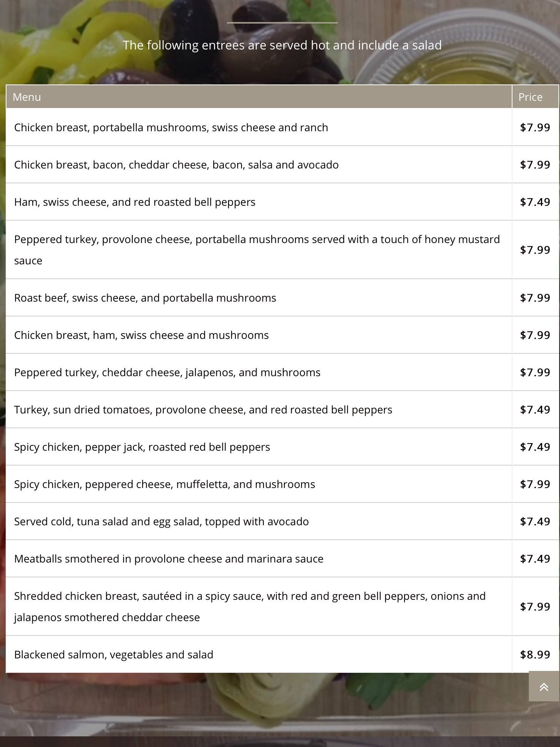This screenshot has height=747, width=560.
Task: Select the turkey with sun dried tomatoes row
Action: click(203, 410)
